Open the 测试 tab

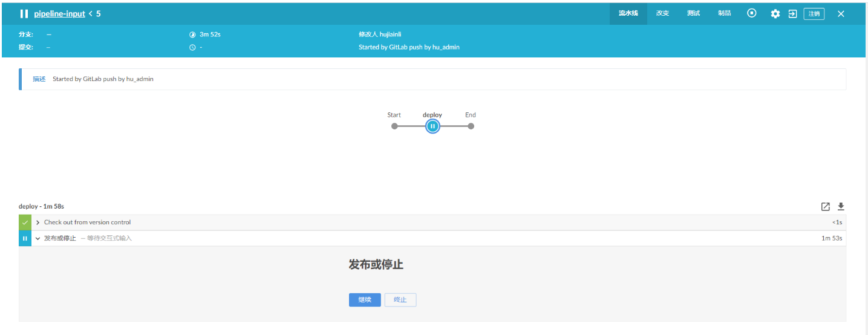coord(694,13)
